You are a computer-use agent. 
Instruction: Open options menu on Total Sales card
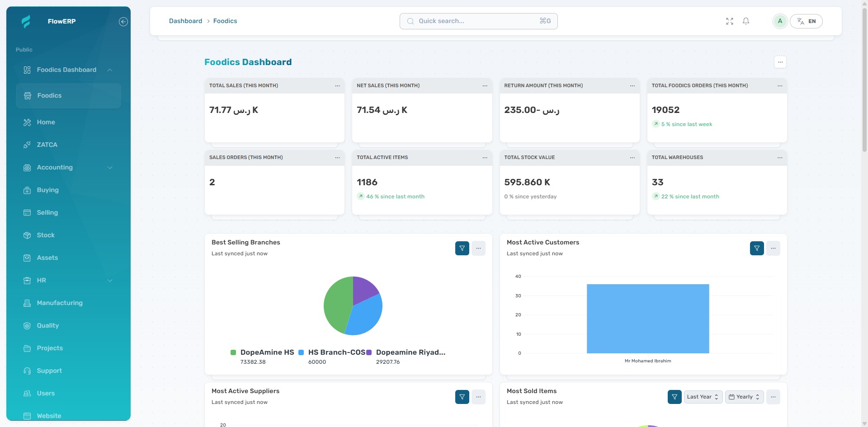(337, 85)
